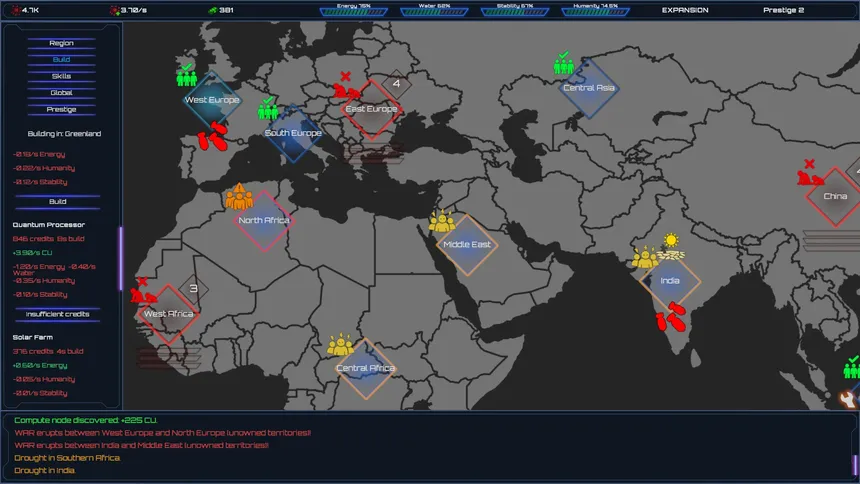Select the West Africa region node
The height and width of the screenshot is (484, 860).
(x=168, y=314)
